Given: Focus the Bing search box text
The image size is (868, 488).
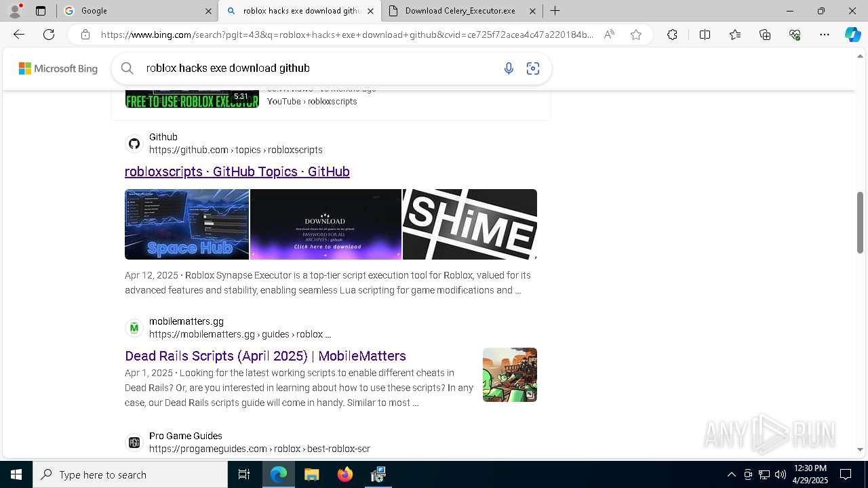Looking at the screenshot, I should (228, 68).
